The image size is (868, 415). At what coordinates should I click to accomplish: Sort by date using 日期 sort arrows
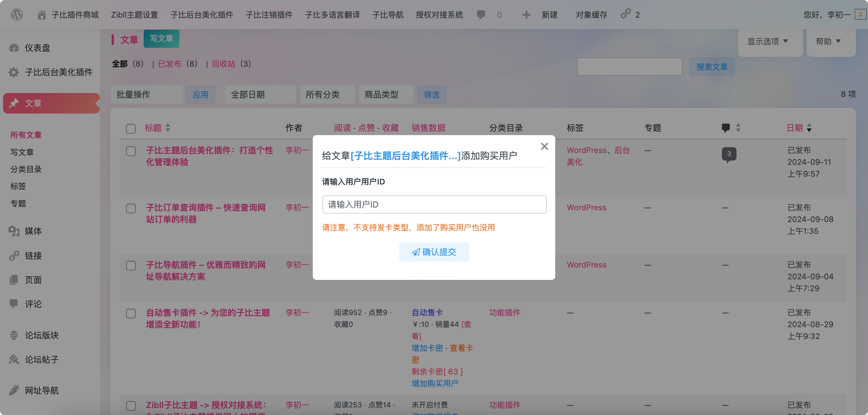tap(809, 128)
